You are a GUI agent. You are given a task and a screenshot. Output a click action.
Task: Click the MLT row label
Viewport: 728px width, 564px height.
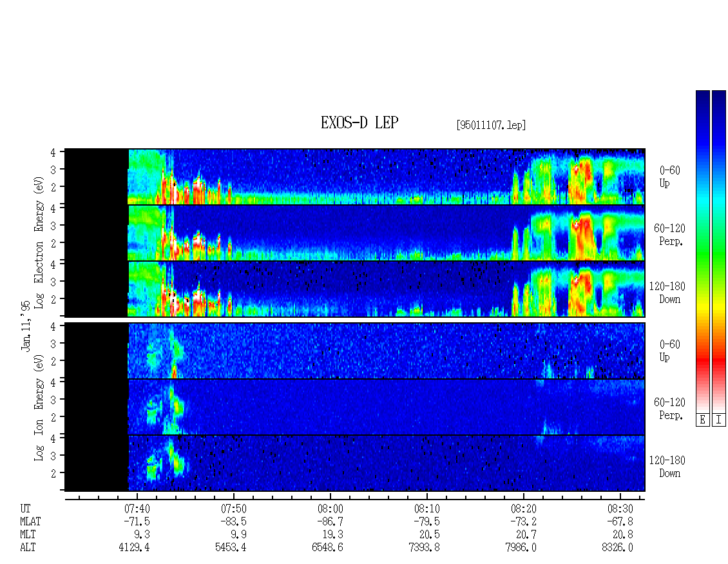tap(28, 535)
